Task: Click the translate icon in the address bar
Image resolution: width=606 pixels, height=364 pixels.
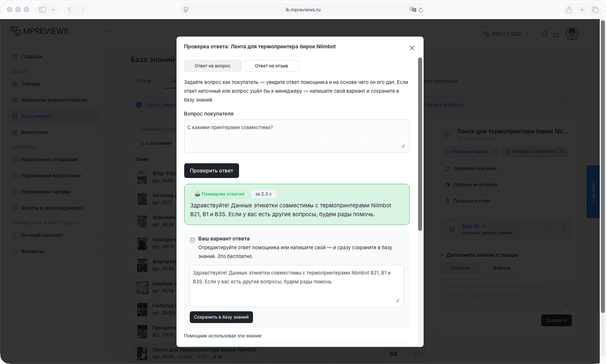Action: 413,10
